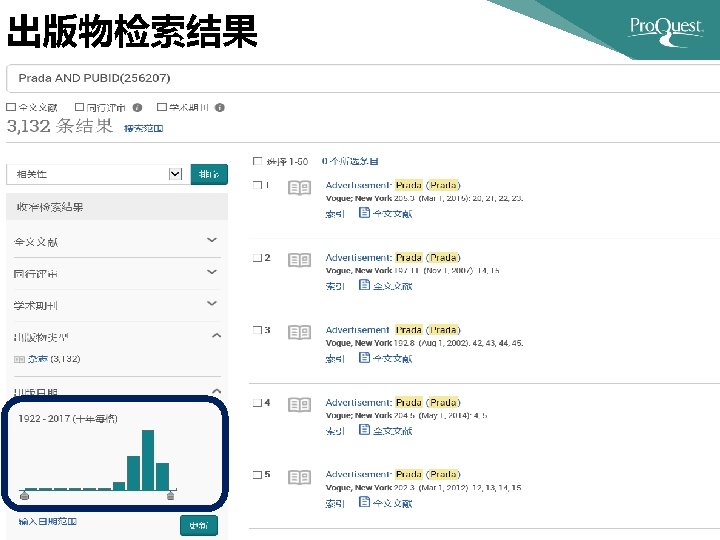Open the 0 个所选条目 link
This screenshot has height=540, width=720.
pyautogui.click(x=350, y=161)
